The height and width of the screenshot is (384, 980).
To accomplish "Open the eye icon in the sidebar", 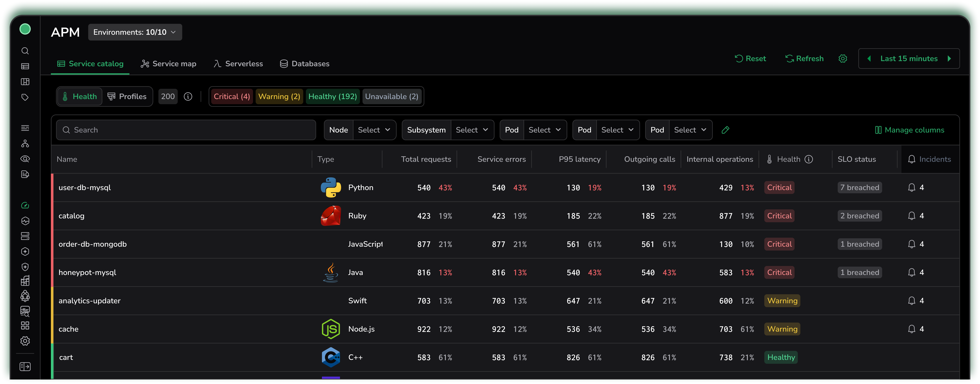I will click(25, 159).
